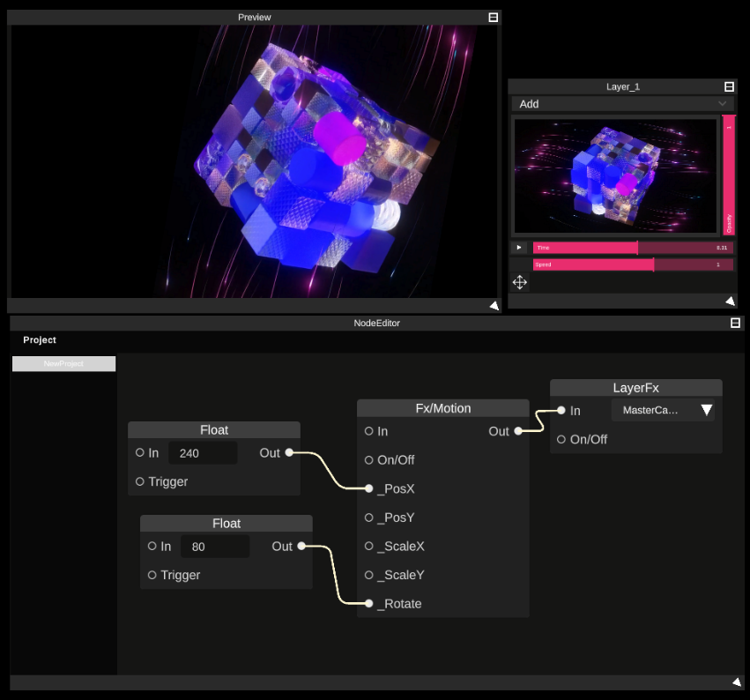Toggle the On/Off port on Fx/Motion node

(368, 459)
